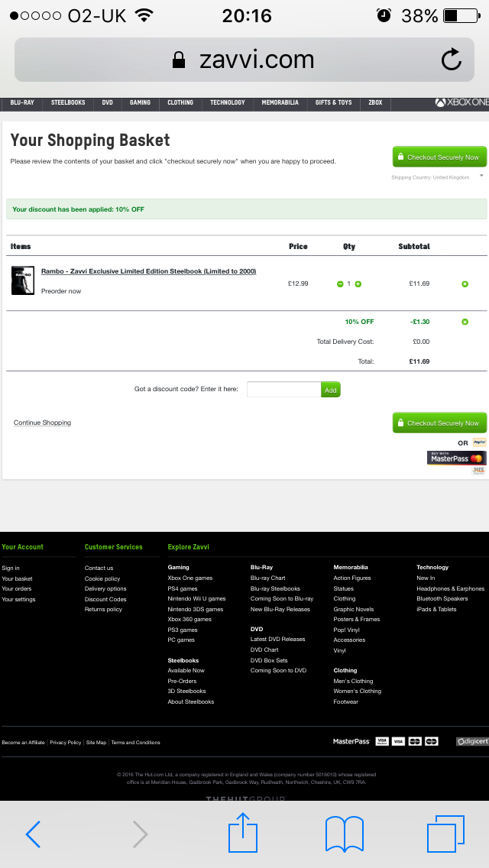The height and width of the screenshot is (868, 489).
Task: Open the Nintendo Wii U games link
Action: pyautogui.click(x=196, y=599)
